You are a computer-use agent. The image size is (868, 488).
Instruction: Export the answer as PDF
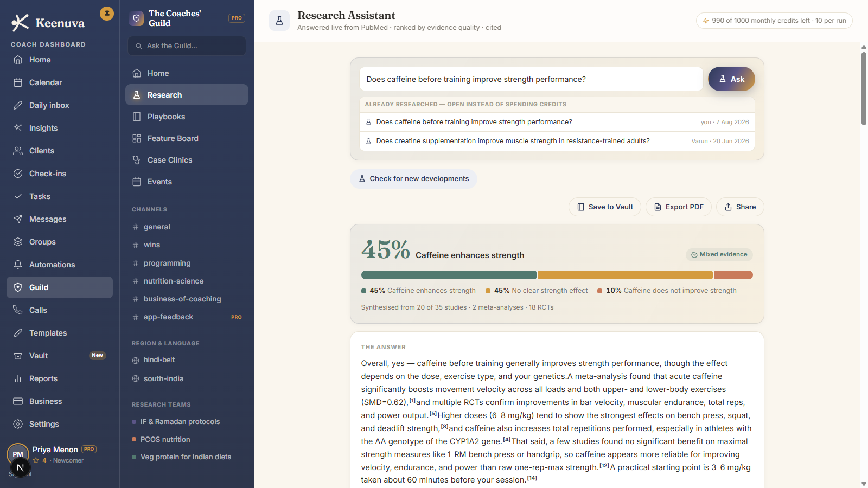click(678, 207)
